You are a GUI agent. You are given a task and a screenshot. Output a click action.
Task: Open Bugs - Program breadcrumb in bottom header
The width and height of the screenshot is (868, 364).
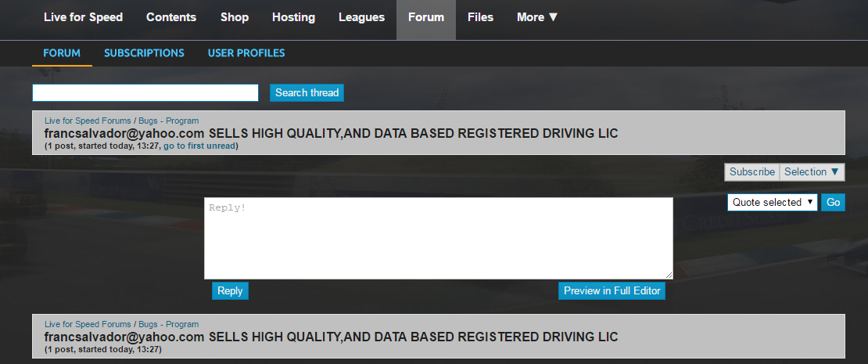point(168,324)
